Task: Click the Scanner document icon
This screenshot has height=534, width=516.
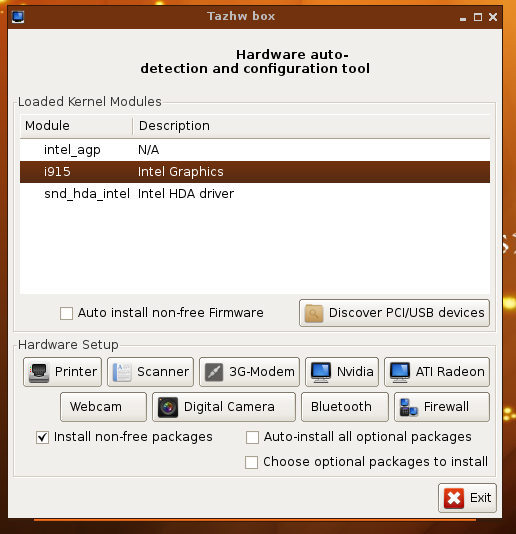Action: pyautogui.click(x=122, y=372)
